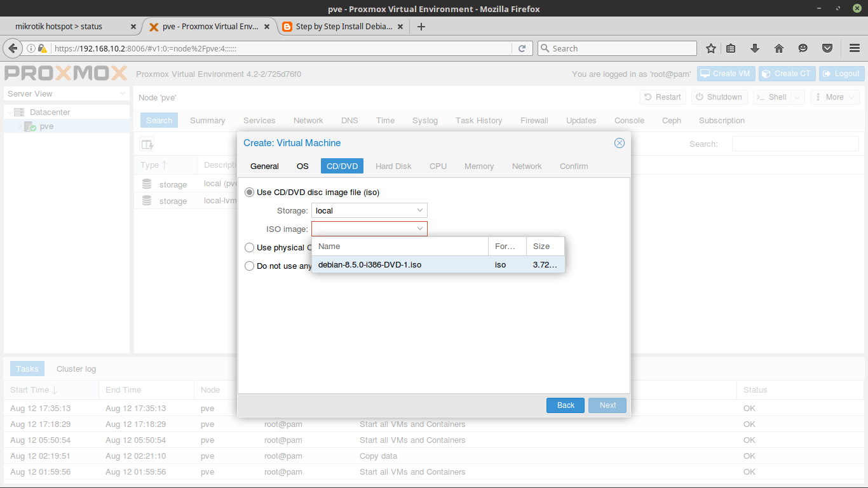Viewport: 868px width, 488px height.
Task: Bookmark this page with star icon
Action: pyautogui.click(x=711, y=48)
